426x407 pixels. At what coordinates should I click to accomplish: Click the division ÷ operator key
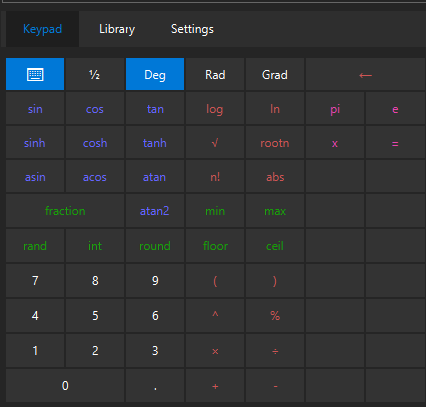(275, 351)
